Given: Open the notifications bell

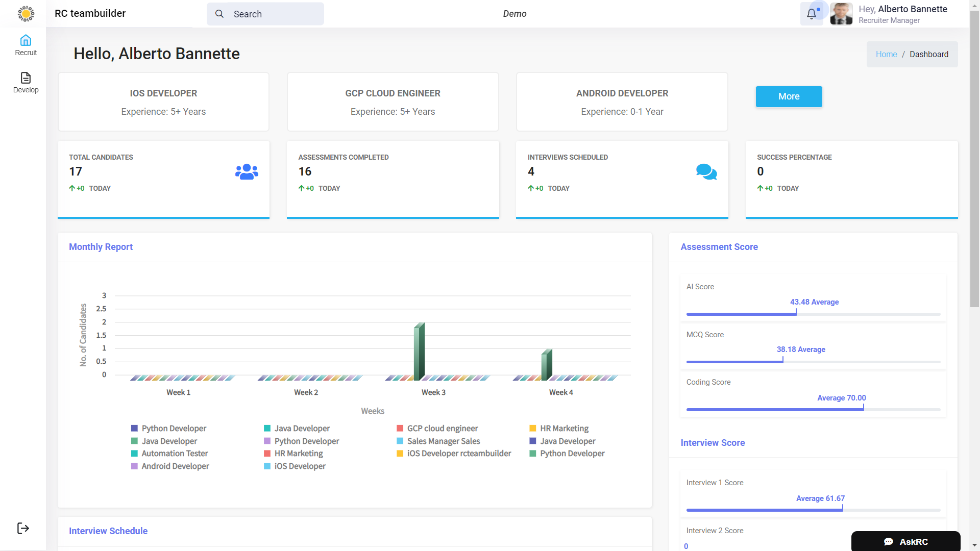Looking at the screenshot, I should (812, 14).
